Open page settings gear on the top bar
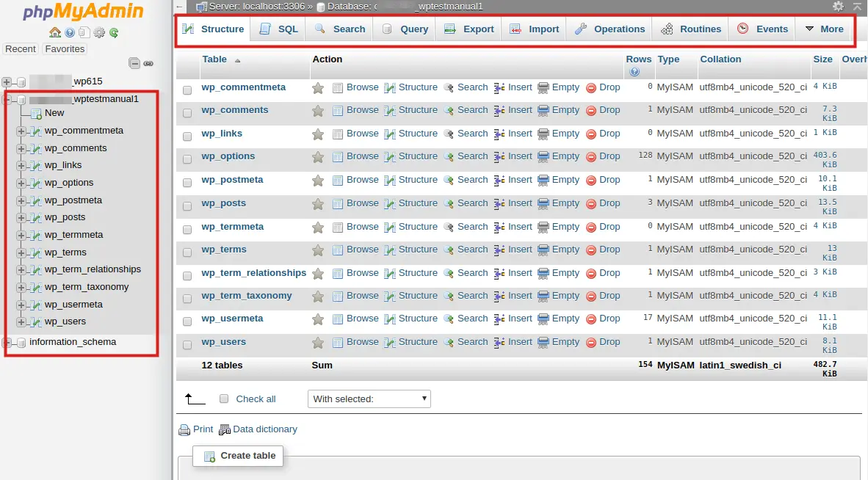 [838, 6]
